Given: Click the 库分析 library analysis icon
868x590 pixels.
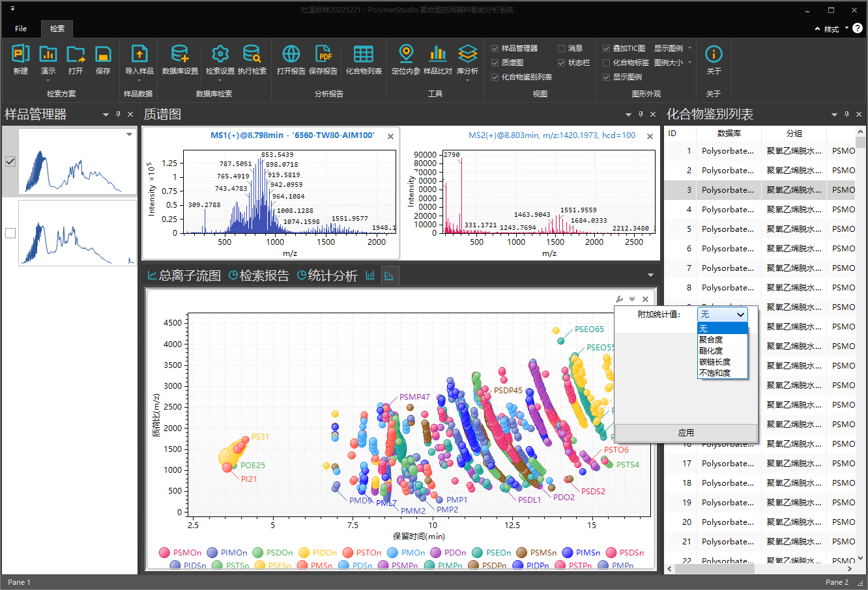Looking at the screenshot, I should coord(468,53).
